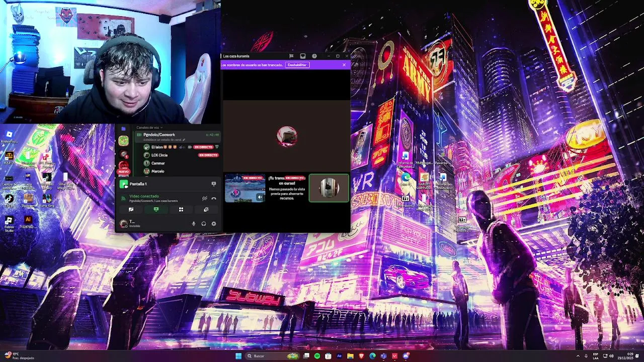The height and width of the screenshot is (362, 644).
Task: Open Slipstream desktop shortcut
Action: (28, 200)
